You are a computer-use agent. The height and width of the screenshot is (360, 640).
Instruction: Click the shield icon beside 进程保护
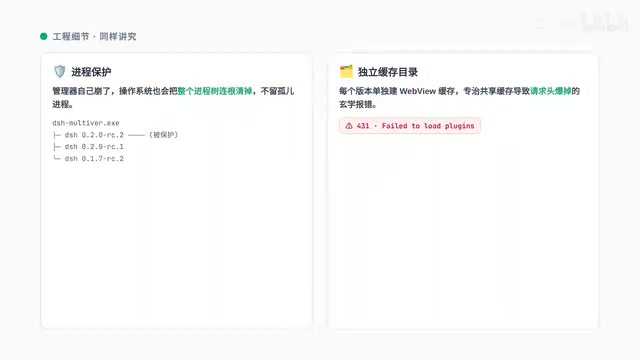pos(60,71)
